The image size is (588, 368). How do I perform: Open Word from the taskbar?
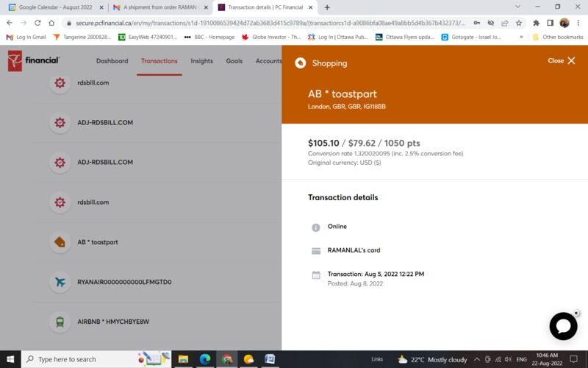click(270, 359)
